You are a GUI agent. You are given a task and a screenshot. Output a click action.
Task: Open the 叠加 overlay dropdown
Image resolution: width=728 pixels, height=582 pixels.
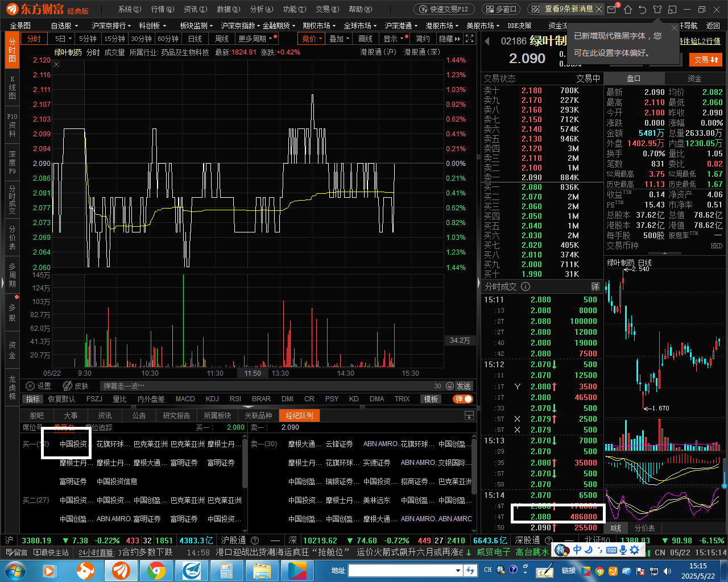tap(340, 39)
